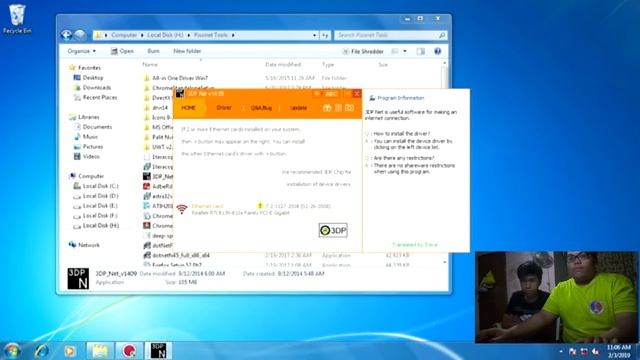
Task: Select the All-in One Driver Win7 folder
Action: point(180,78)
